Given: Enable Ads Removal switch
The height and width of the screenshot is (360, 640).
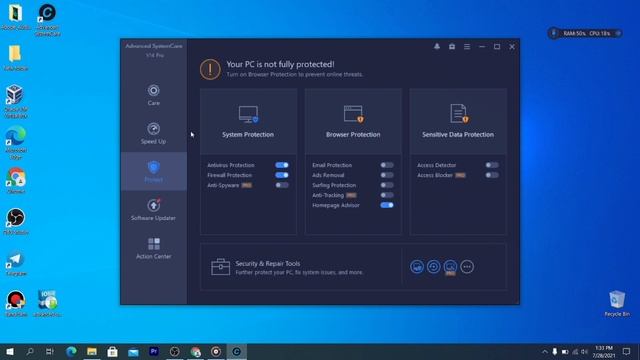Looking at the screenshot, I should (387, 175).
